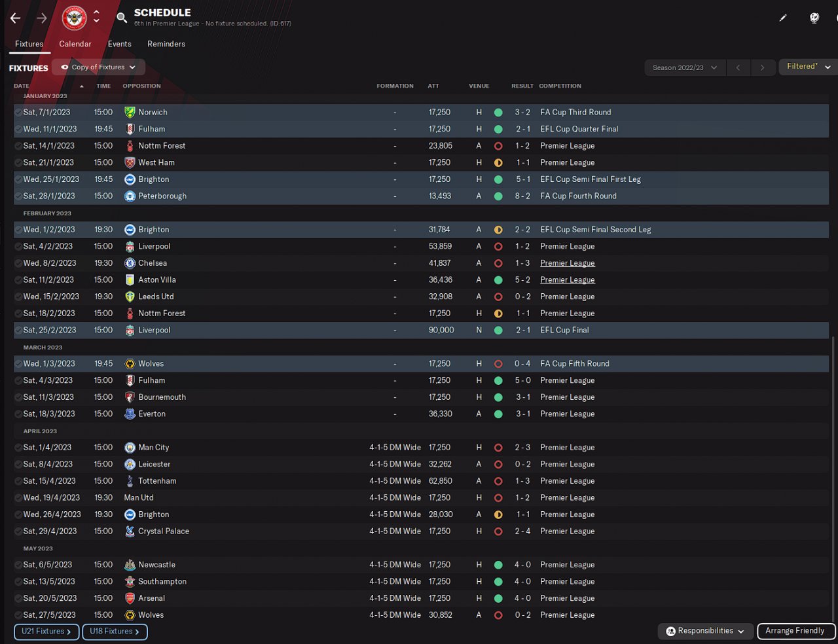Open the Season 2022/23 dropdown

click(x=685, y=67)
